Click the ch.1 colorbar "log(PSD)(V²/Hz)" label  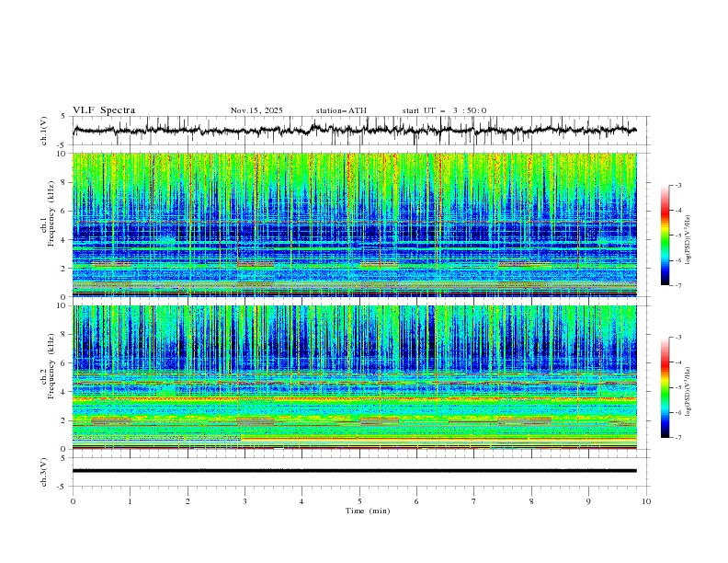point(688,240)
